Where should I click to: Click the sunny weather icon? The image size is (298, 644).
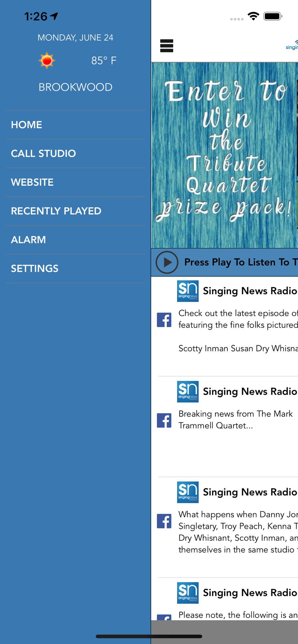tap(47, 60)
